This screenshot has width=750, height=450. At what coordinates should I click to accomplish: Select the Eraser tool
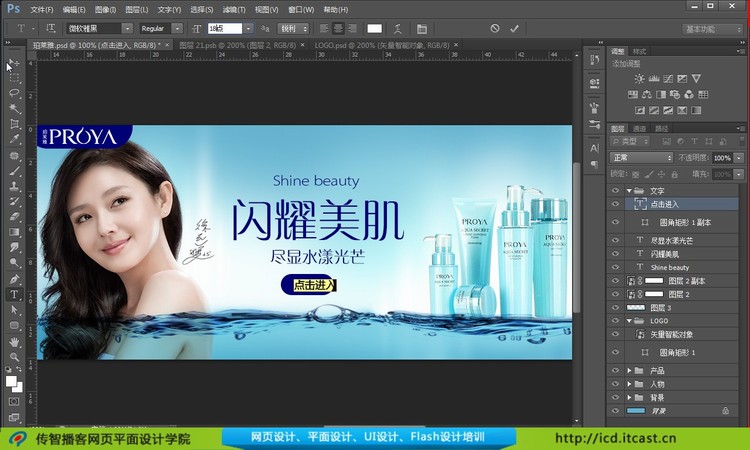pos(14,217)
